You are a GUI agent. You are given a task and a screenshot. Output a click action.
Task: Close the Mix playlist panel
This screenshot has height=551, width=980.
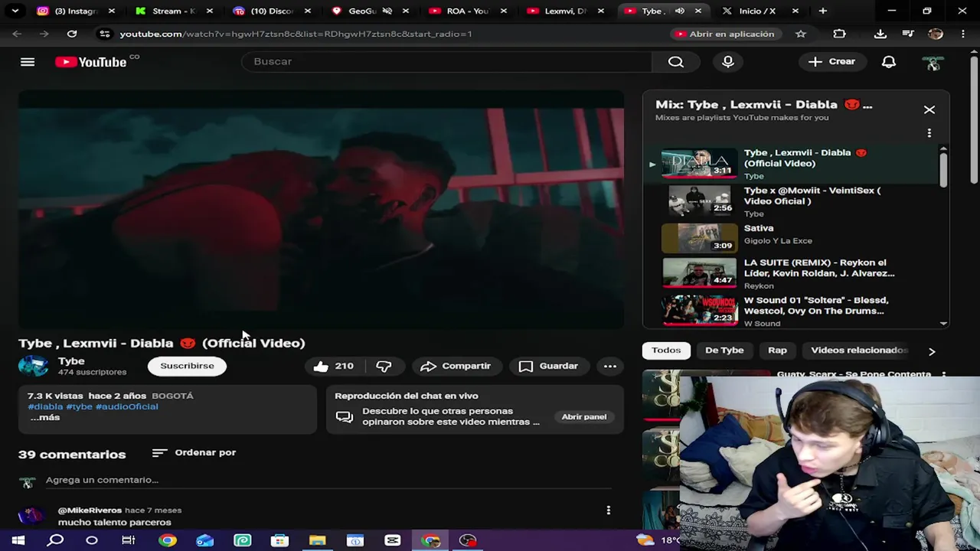(x=929, y=109)
